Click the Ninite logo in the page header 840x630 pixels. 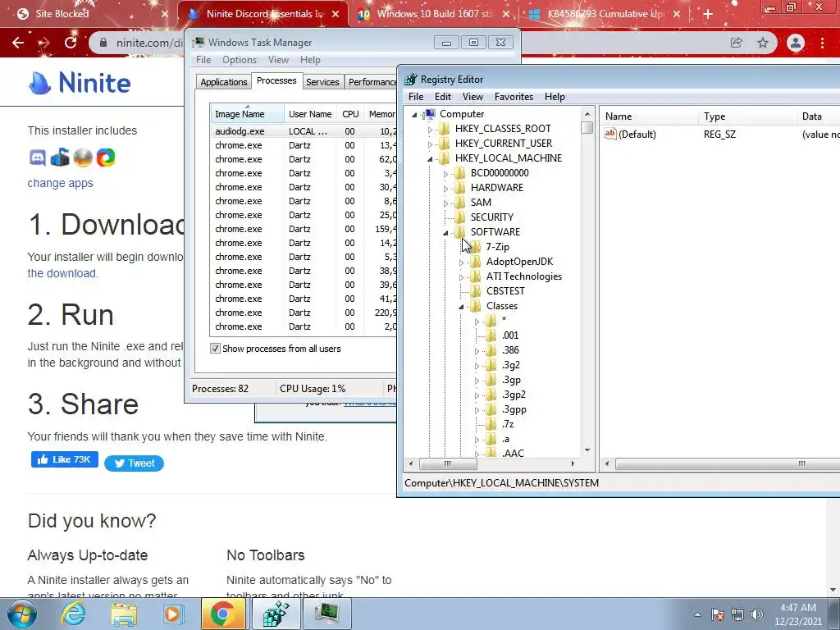[x=80, y=83]
